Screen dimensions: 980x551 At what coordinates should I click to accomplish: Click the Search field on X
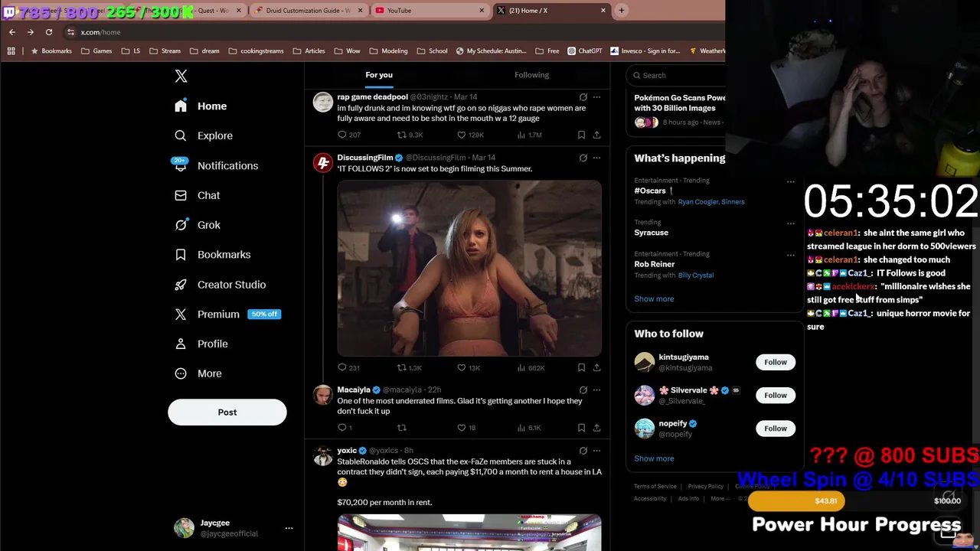coord(675,75)
